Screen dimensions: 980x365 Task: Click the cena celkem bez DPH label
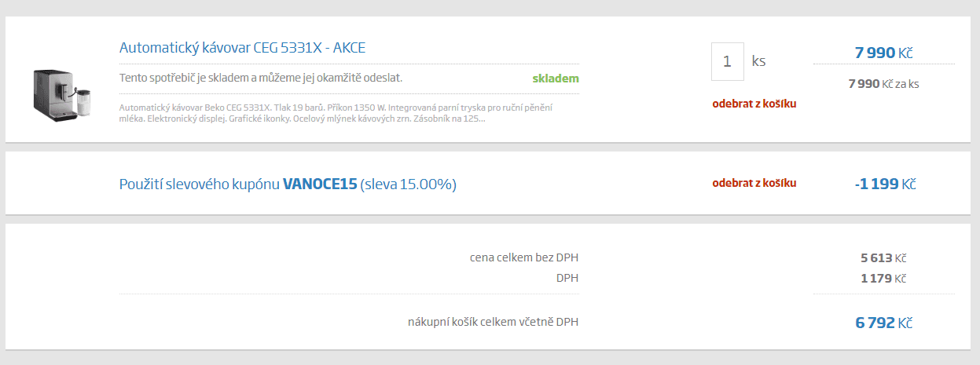click(x=524, y=257)
